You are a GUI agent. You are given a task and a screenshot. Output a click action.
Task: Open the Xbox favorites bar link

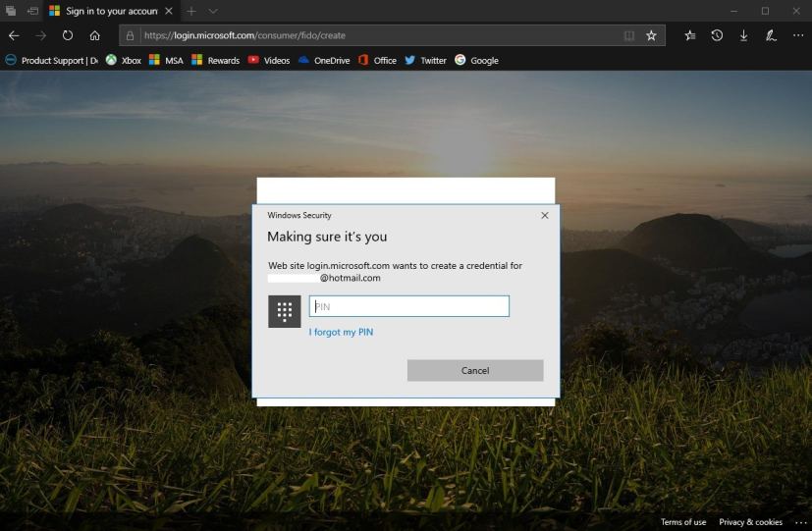pyautogui.click(x=124, y=61)
